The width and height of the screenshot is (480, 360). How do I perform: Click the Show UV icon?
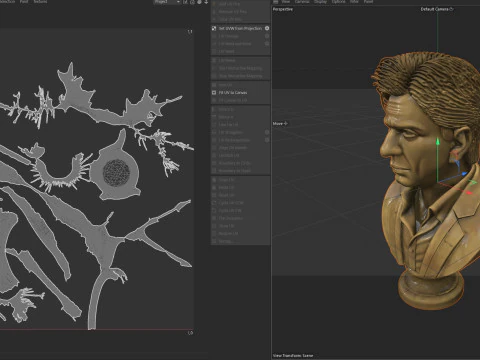pos(214,226)
